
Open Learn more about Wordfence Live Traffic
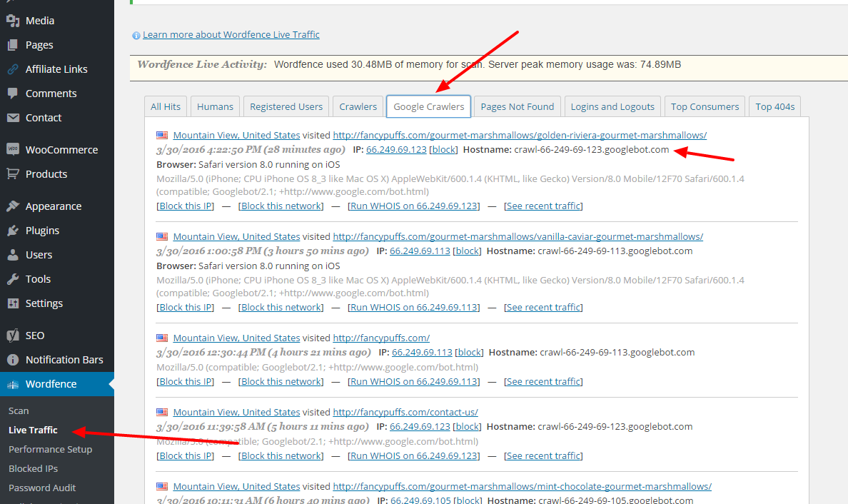click(231, 34)
